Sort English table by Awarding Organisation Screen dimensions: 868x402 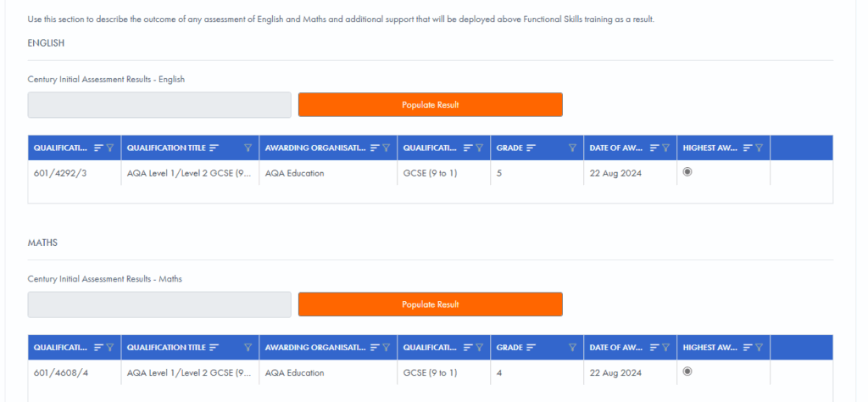coord(375,148)
